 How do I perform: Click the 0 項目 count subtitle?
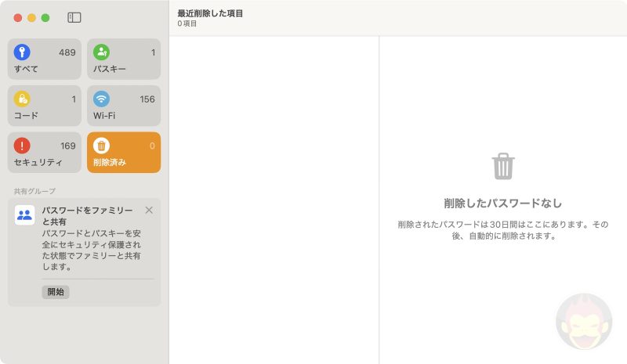(x=187, y=24)
